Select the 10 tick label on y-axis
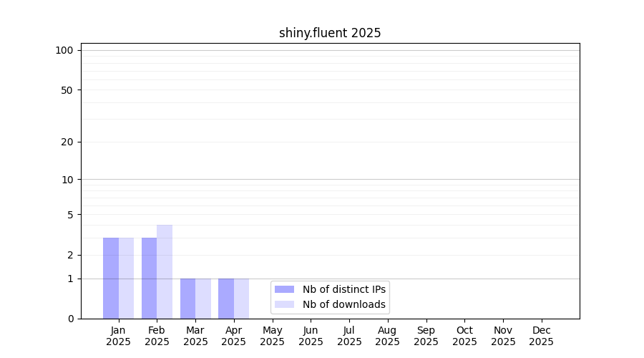The image size is (644, 358). 67,180
